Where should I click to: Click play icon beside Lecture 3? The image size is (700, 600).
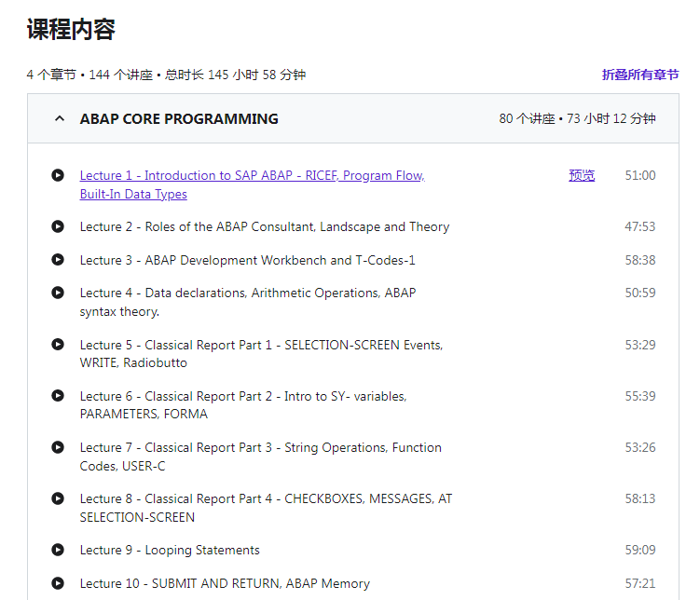click(58, 259)
